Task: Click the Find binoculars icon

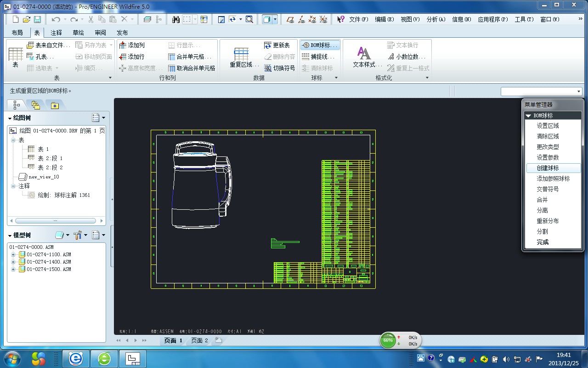Action: click(175, 19)
